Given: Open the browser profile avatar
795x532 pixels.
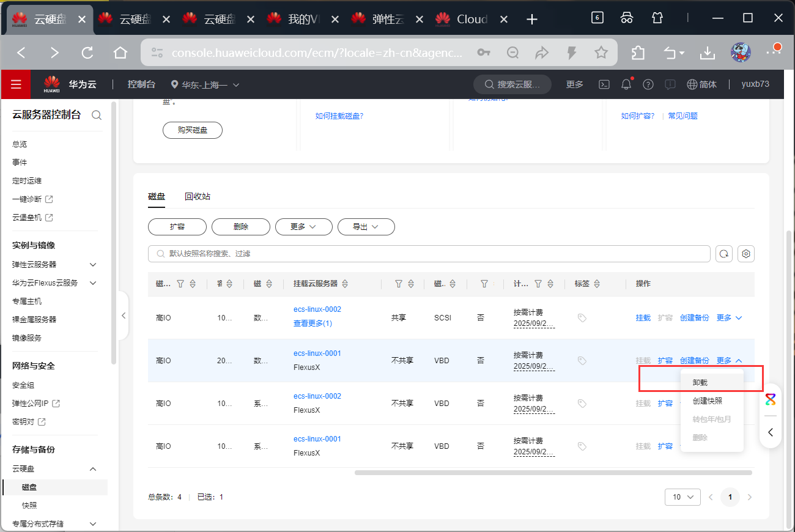Looking at the screenshot, I should (x=741, y=53).
